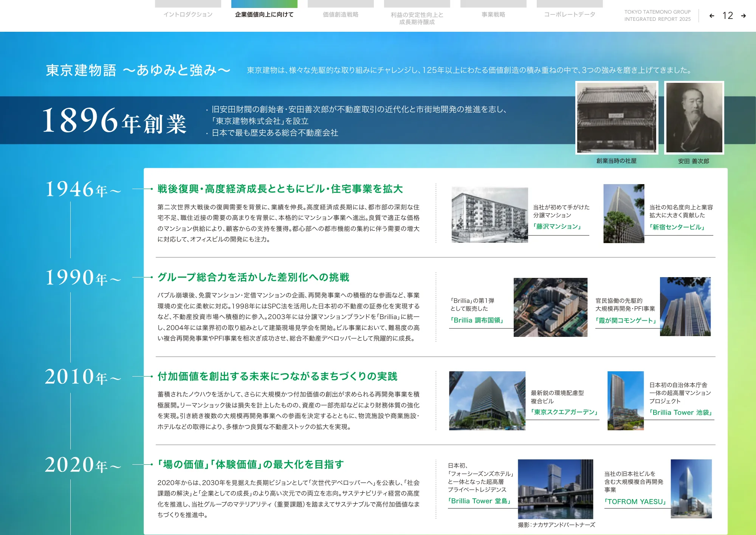Open the 利益の安定性向上と成長期待醸成 tab
Screen dimensions: 756x535
[x=417, y=18]
